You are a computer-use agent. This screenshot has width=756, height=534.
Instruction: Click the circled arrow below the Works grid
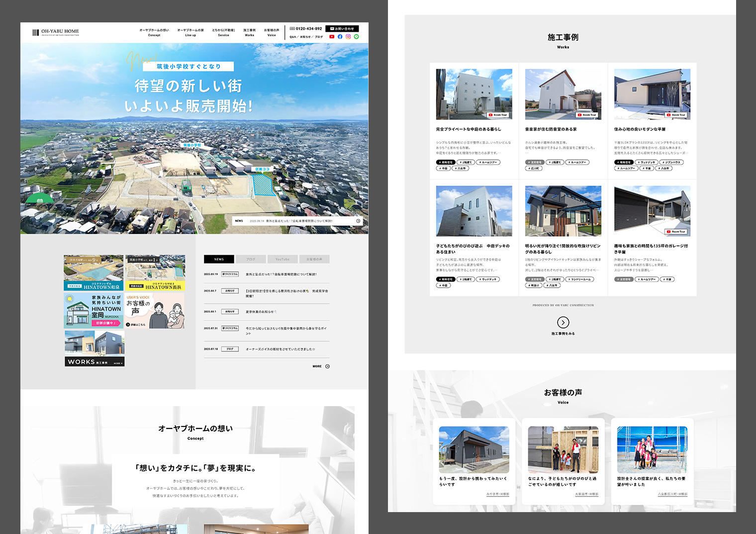click(563, 322)
